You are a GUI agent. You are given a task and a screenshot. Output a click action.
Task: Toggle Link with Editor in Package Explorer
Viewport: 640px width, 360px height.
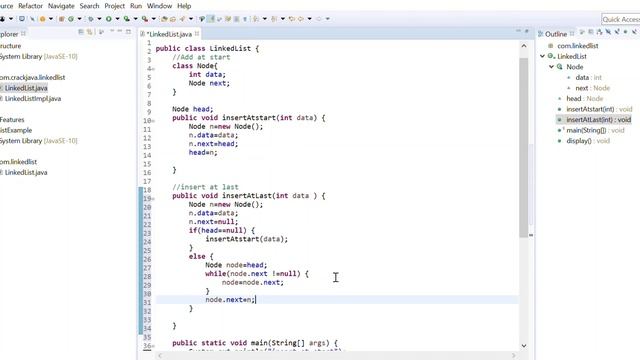pos(89,32)
